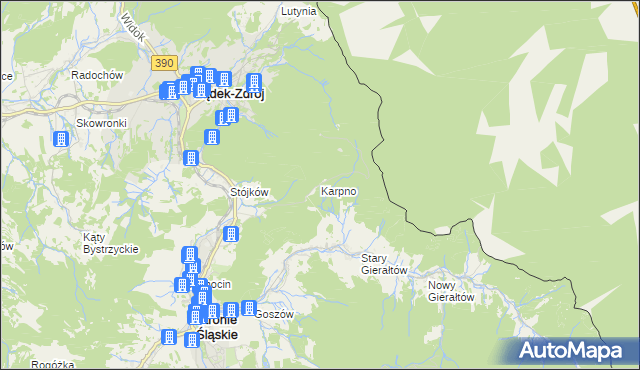Screen dimensions: 640x370
Task: Click the Lutynia place label
Action: pyautogui.click(x=299, y=11)
